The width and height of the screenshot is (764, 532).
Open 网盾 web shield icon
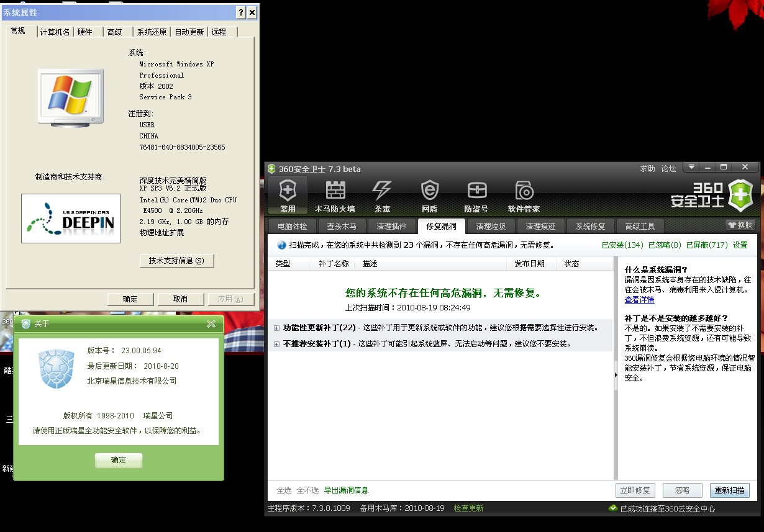coord(429,195)
